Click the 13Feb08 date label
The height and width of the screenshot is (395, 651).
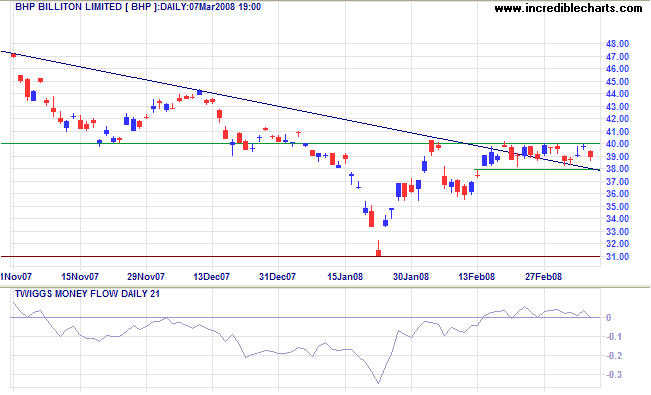[477, 277]
